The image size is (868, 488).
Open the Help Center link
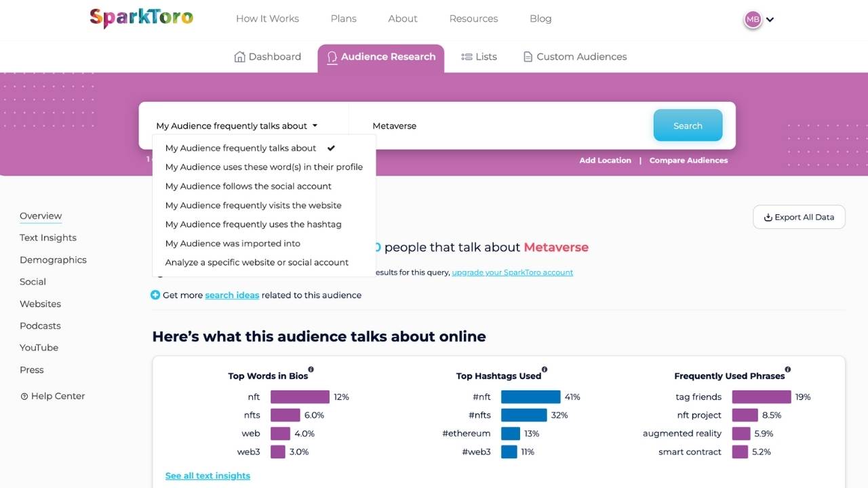point(53,396)
